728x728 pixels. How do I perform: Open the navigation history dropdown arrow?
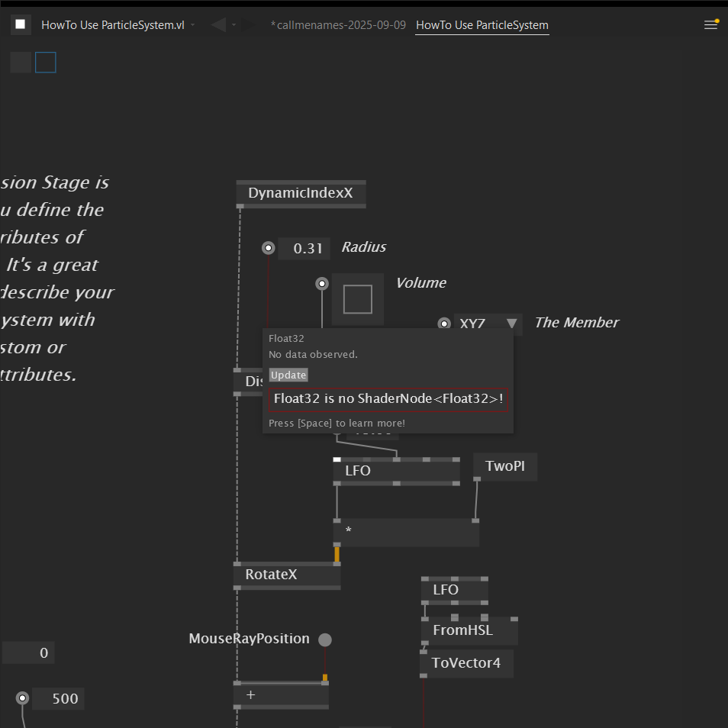(234, 25)
